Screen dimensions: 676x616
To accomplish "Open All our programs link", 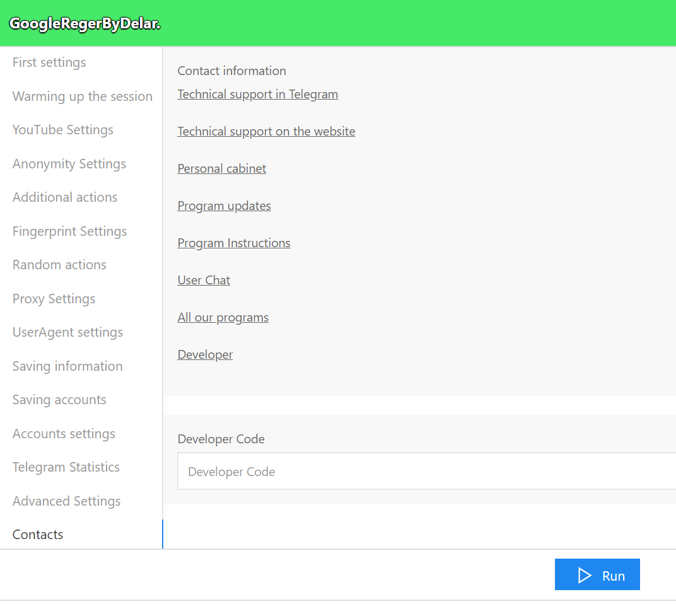I will pyautogui.click(x=223, y=318).
